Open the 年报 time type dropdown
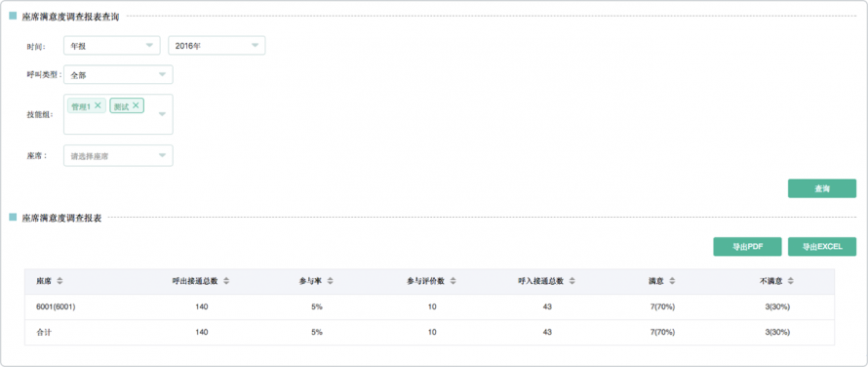 [112, 46]
